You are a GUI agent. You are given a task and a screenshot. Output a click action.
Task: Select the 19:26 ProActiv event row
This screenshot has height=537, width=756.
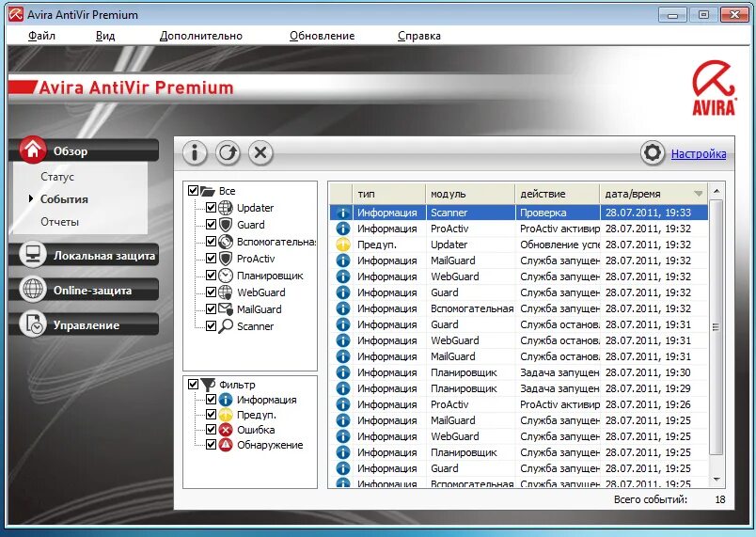tap(519, 404)
